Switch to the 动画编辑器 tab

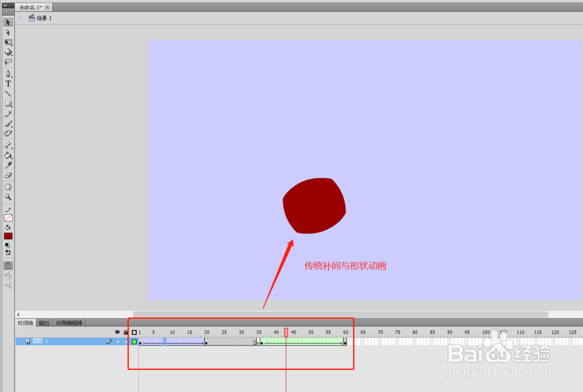(68, 323)
